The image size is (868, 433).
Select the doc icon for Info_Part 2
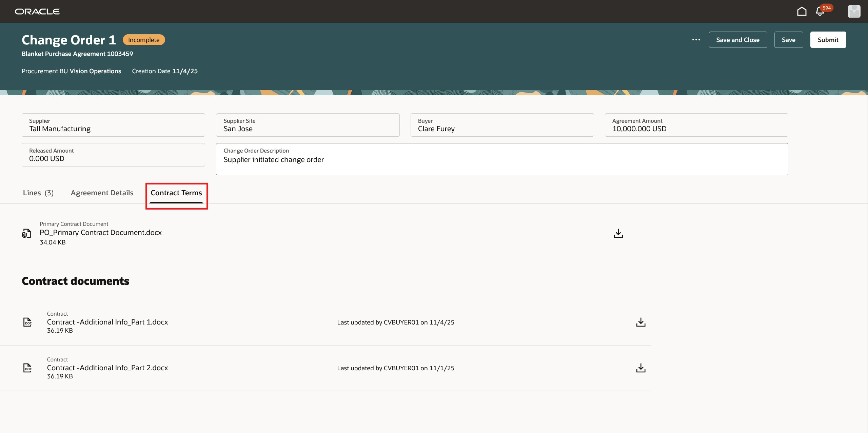(27, 368)
